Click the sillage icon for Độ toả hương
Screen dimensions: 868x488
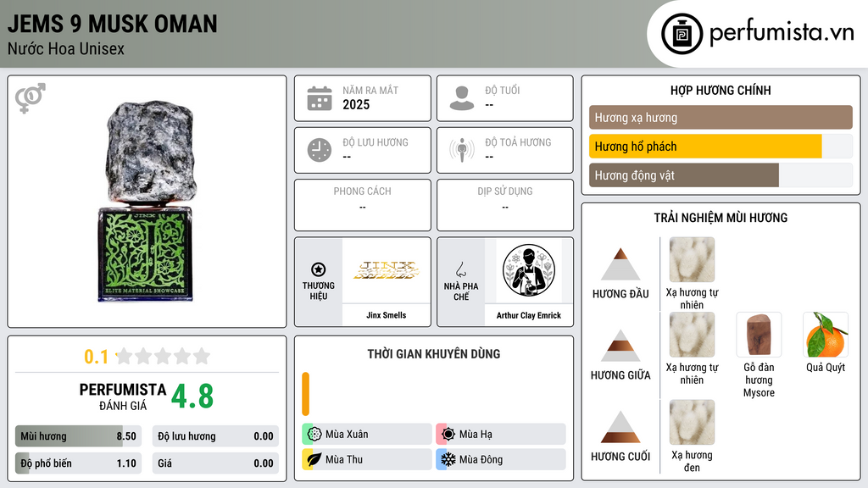point(462,150)
